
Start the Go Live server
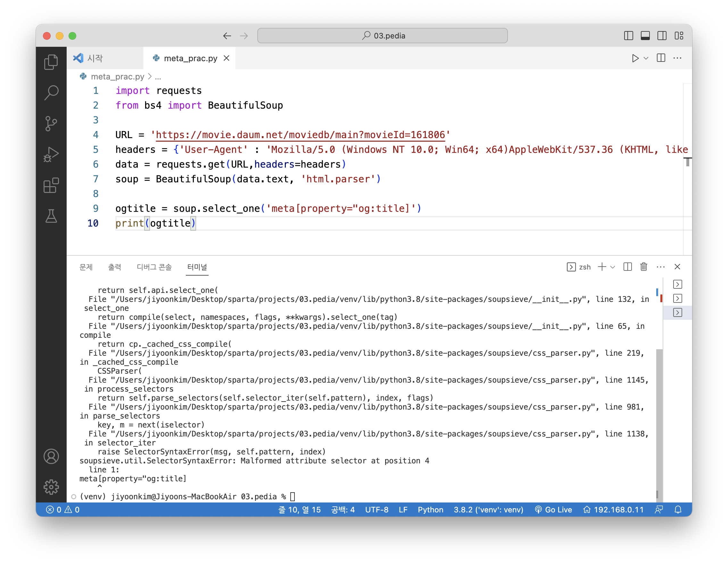pos(553,510)
